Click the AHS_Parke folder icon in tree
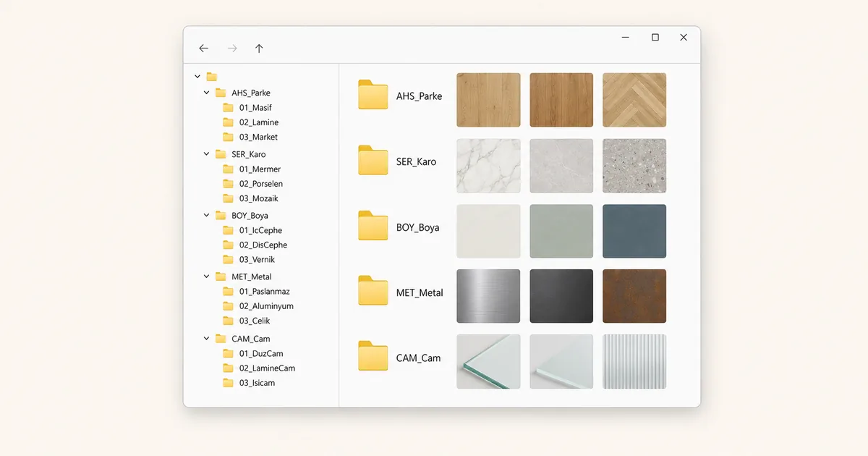Image resolution: width=868 pixels, height=456 pixels. [221, 93]
